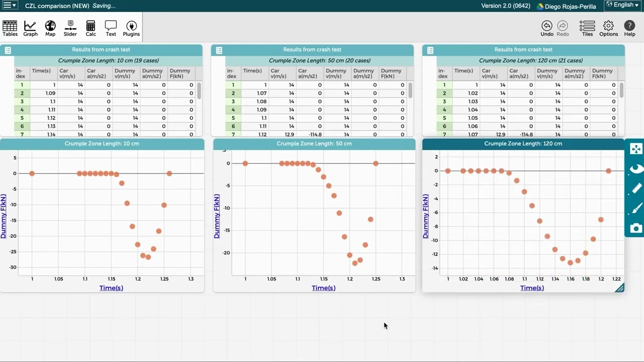This screenshot has width=644, height=362.
Task: Click the Redo button
Action: [x=562, y=28]
